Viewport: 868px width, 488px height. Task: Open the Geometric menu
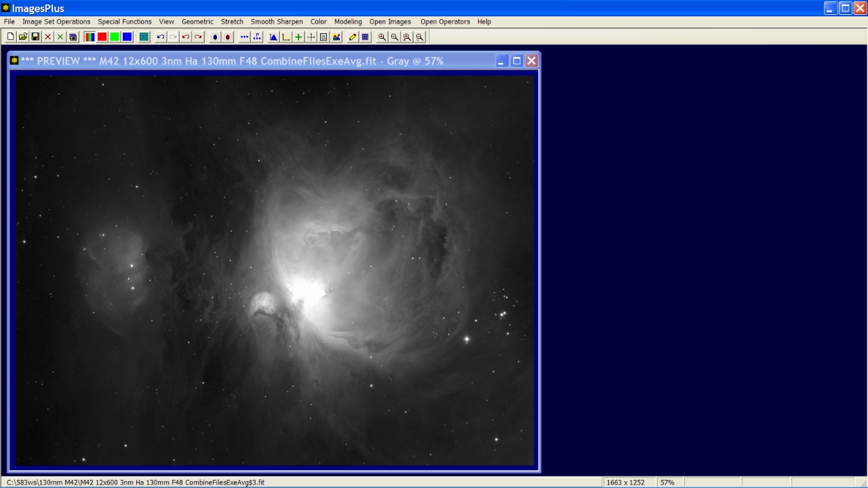[197, 22]
